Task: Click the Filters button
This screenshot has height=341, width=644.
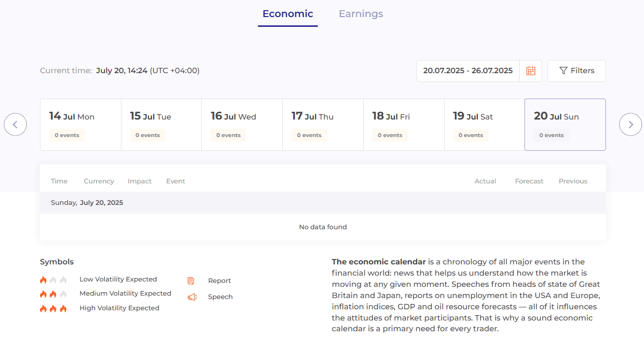Action: [x=576, y=71]
